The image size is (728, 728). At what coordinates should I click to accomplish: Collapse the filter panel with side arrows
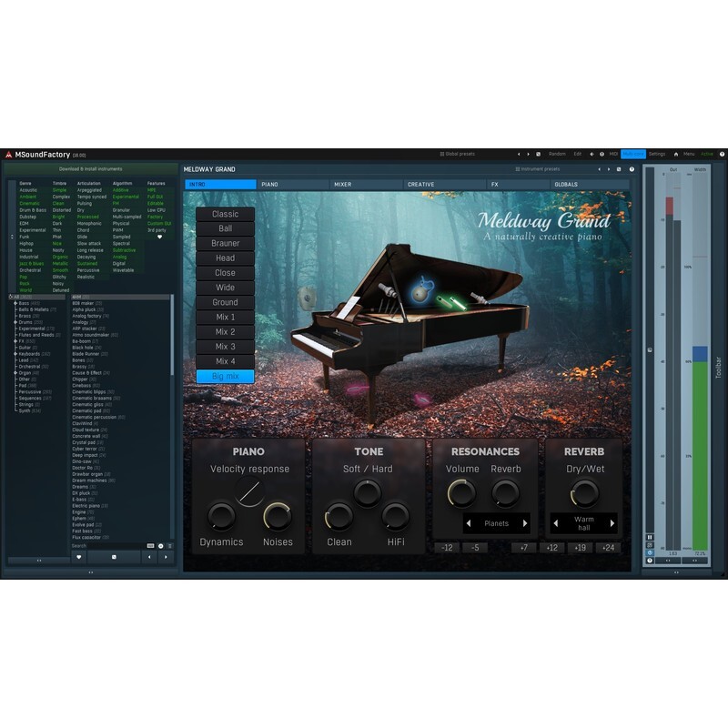12,237
